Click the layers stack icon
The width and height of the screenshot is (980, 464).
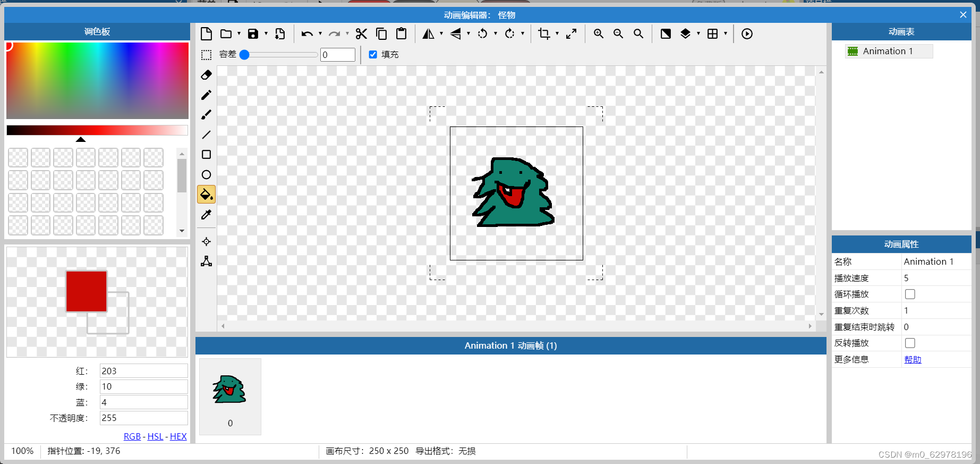(x=685, y=34)
